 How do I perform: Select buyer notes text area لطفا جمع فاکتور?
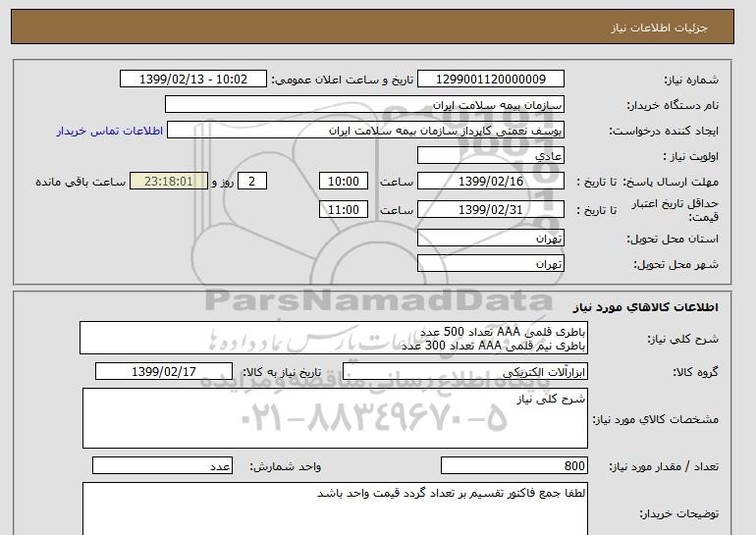click(x=335, y=508)
